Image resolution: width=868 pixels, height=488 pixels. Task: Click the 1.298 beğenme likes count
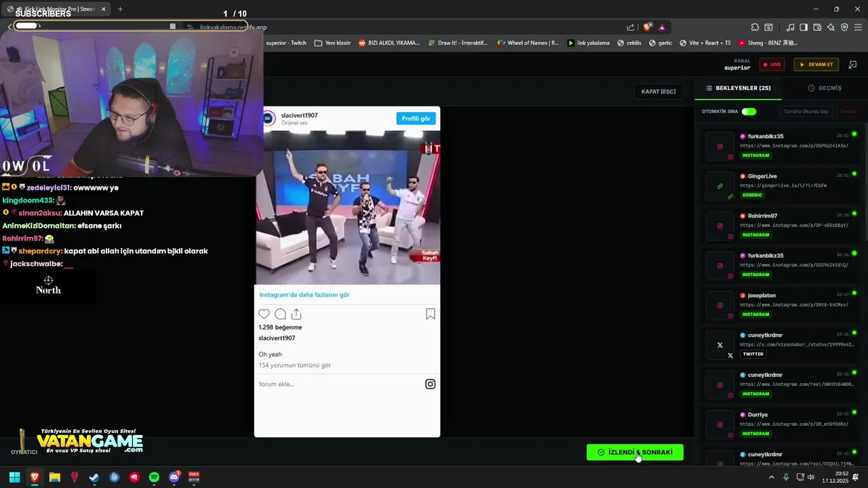[280, 327]
